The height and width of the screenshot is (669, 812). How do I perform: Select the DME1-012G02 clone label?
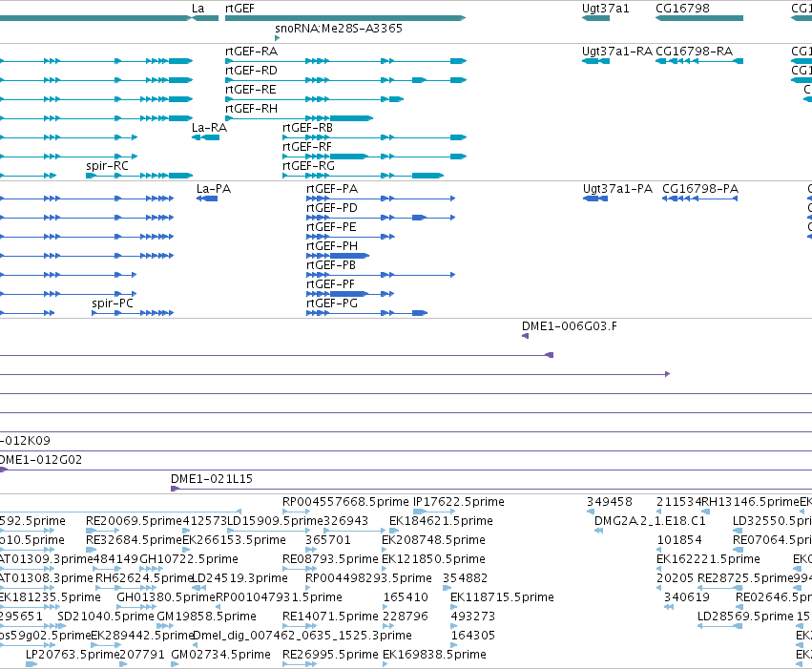[40, 460]
